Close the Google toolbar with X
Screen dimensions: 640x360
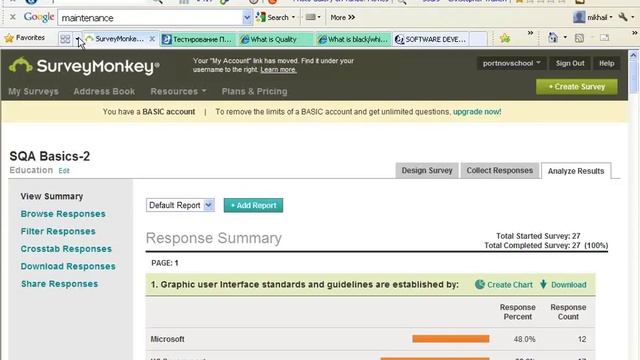point(13,17)
